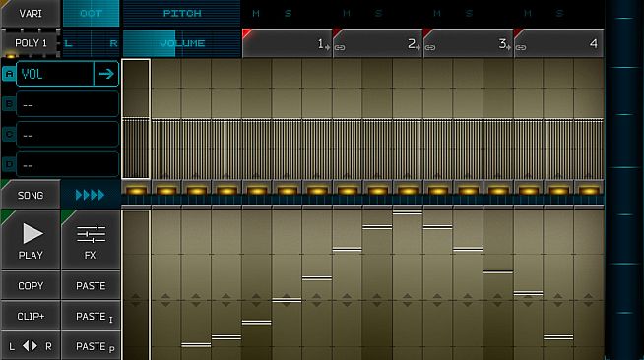
Task: Click the note in the second-to-last column
Action: click(x=558, y=337)
